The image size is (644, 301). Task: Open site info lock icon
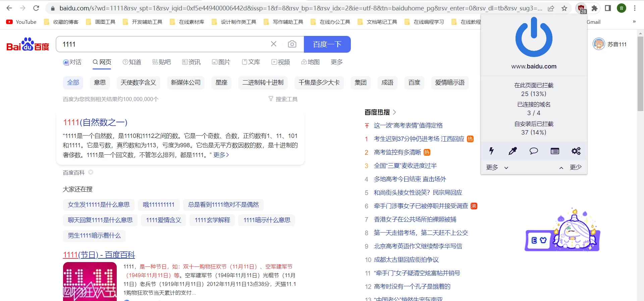pyautogui.click(x=53, y=8)
